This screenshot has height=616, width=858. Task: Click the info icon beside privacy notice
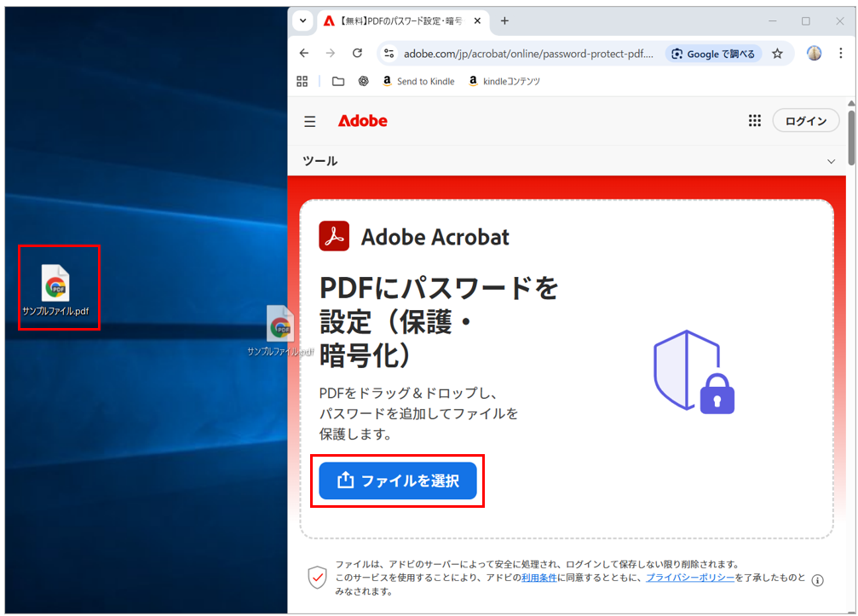(x=817, y=580)
